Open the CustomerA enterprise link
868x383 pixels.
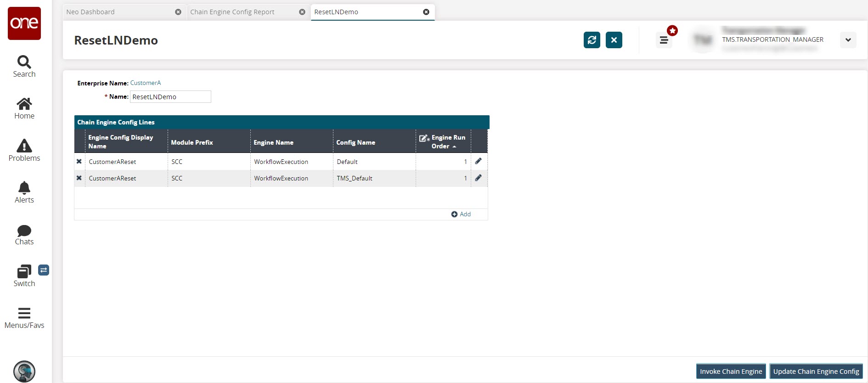[x=146, y=83]
